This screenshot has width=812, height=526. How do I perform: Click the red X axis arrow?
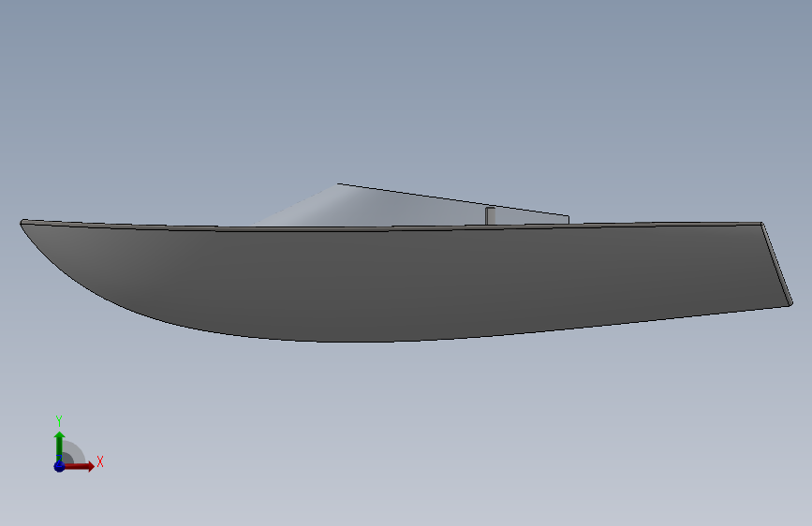[x=80, y=466]
